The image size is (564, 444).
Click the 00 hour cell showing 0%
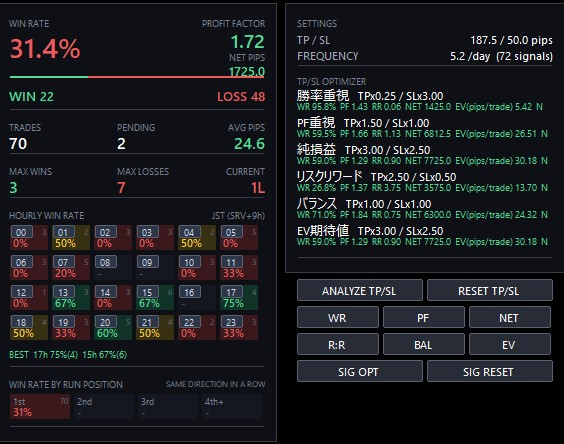(x=29, y=237)
